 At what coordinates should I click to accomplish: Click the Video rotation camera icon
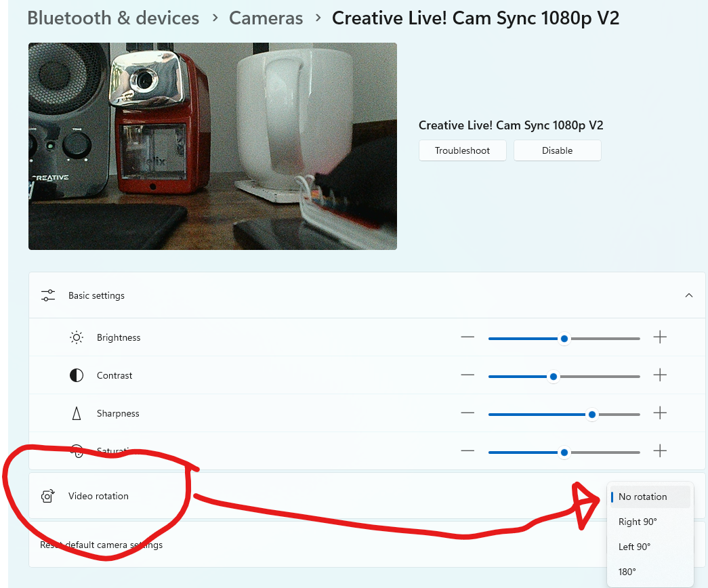tap(47, 496)
